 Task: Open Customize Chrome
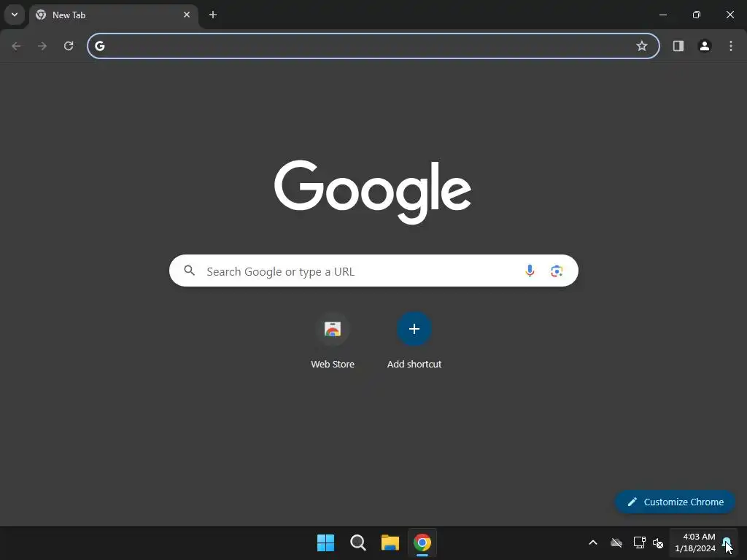point(675,502)
